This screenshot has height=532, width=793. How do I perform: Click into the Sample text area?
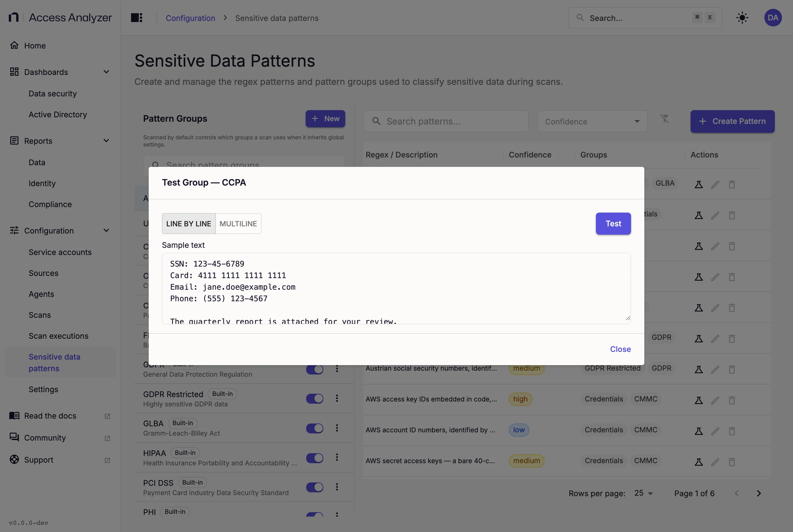(396, 288)
